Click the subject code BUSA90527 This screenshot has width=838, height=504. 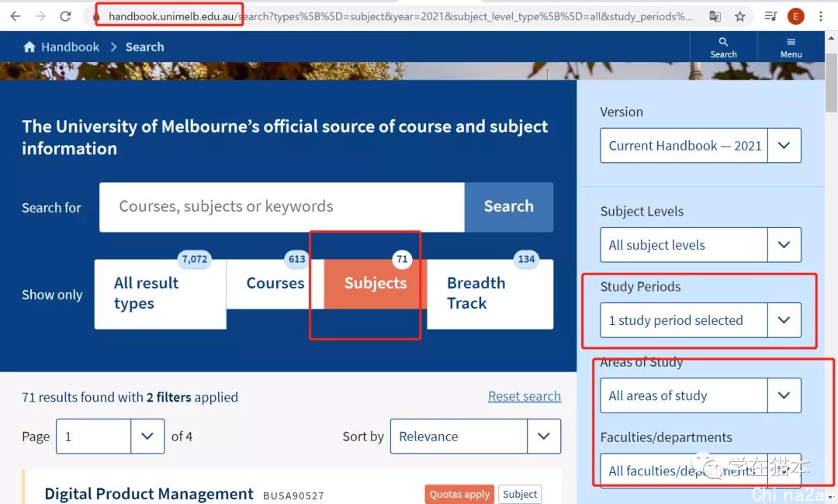[293, 496]
